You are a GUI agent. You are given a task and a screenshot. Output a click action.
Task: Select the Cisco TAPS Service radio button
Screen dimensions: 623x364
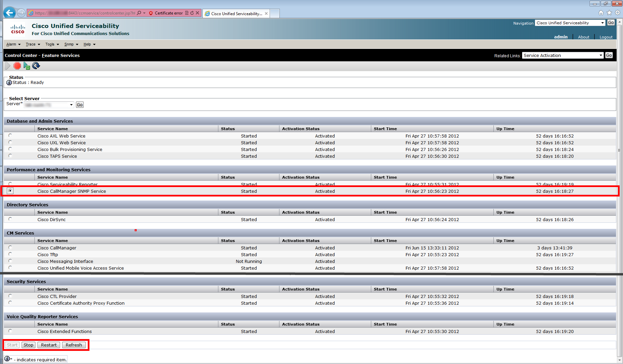10,156
